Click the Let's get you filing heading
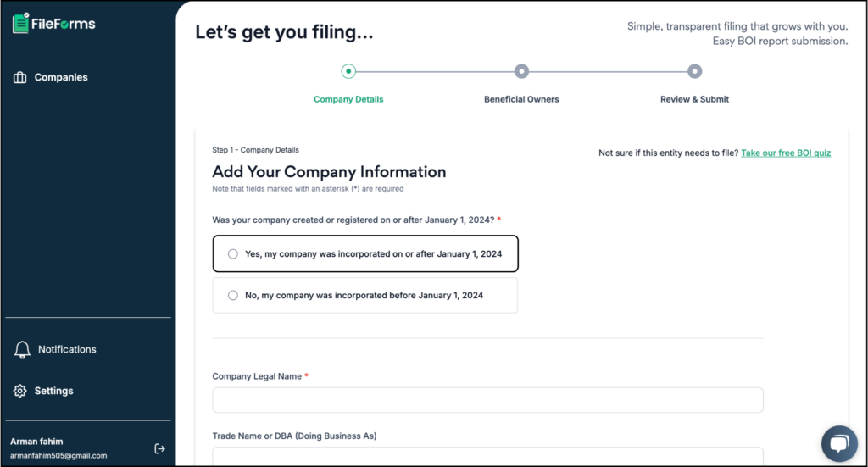The width and height of the screenshot is (868, 467). coord(284,32)
